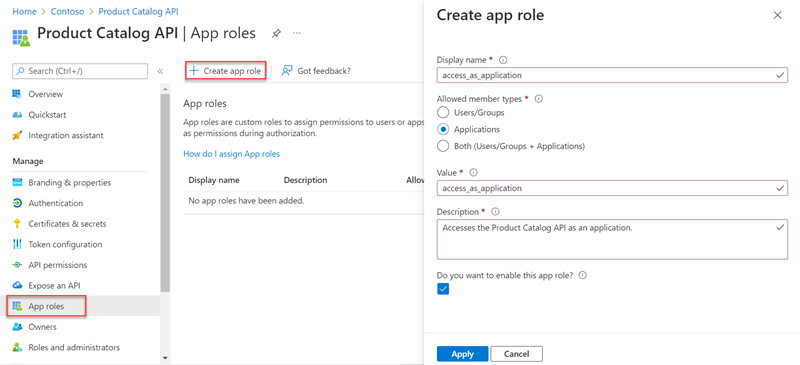Show info tooltip for Value field
800x365 pixels.
click(x=473, y=173)
